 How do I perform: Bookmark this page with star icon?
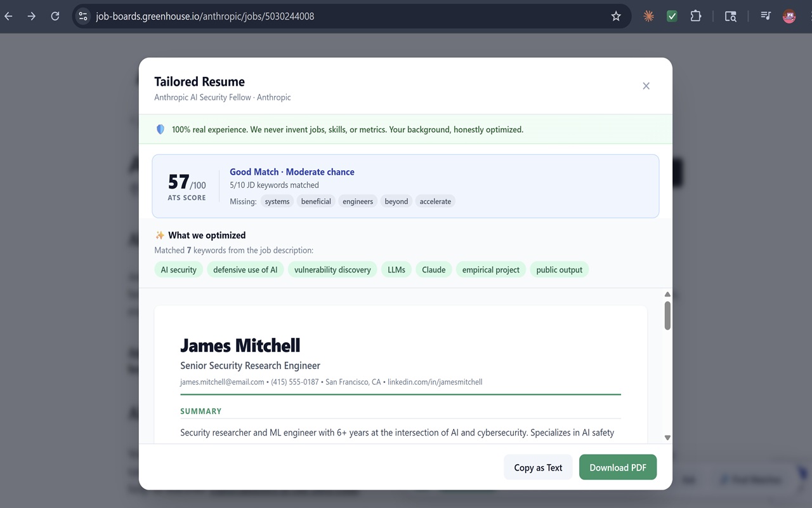tap(616, 17)
